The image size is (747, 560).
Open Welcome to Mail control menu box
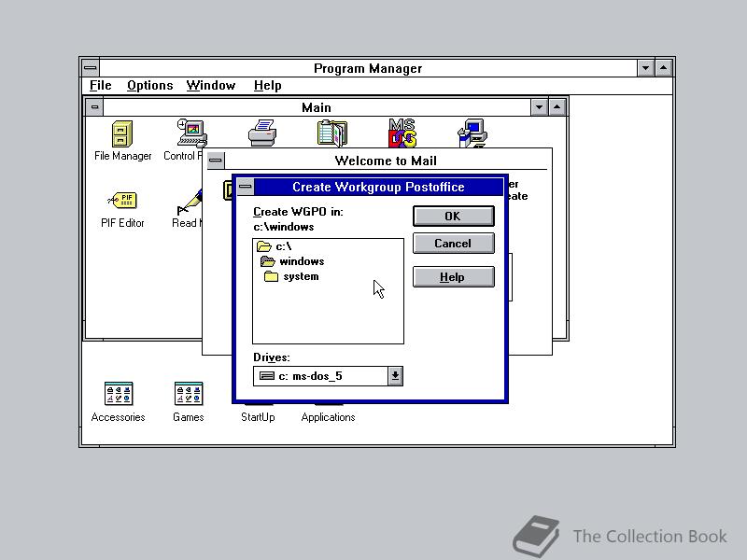tap(216, 161)
